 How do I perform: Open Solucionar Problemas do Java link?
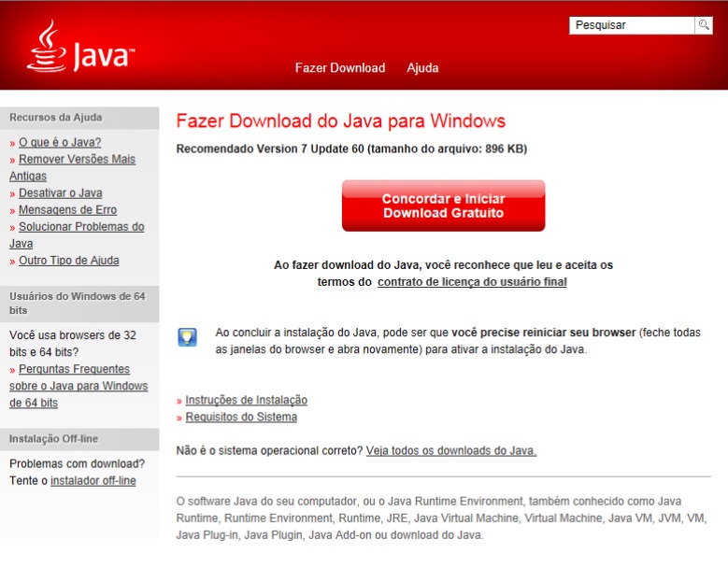point(81,227)
